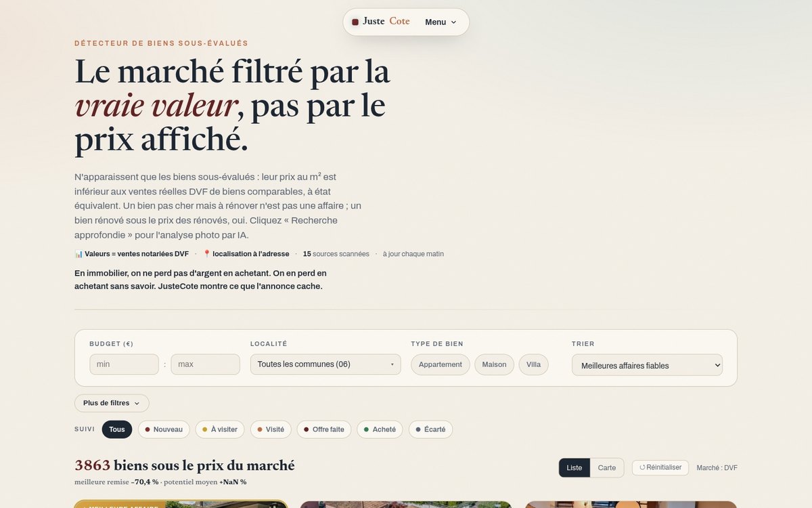Switch to the Liste view tab
The height and width of the screenshot is (508, 812).
[x=574, y=468]
